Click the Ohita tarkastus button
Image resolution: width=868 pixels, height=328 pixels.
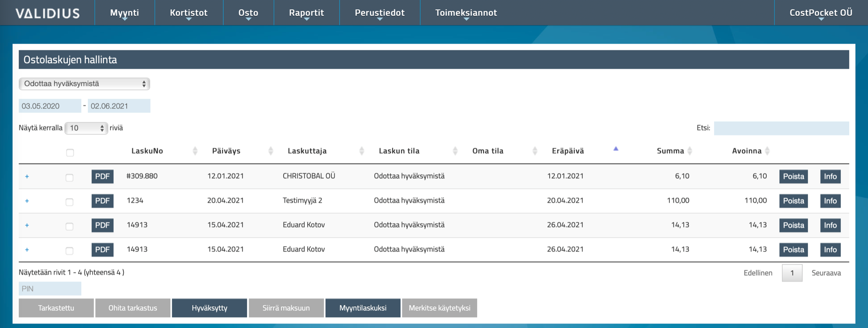(133, 308)
